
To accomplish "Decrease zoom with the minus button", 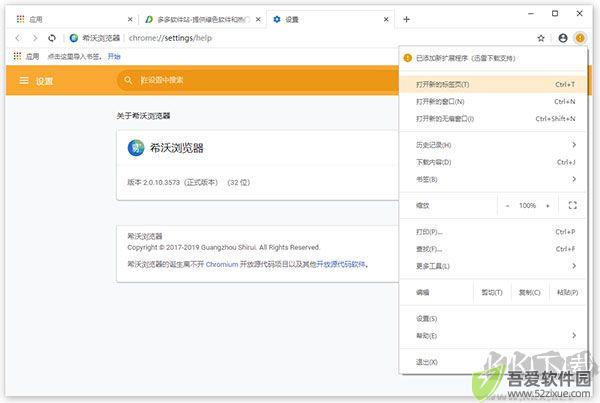I will pyautogui.click(x=507, y=206).
